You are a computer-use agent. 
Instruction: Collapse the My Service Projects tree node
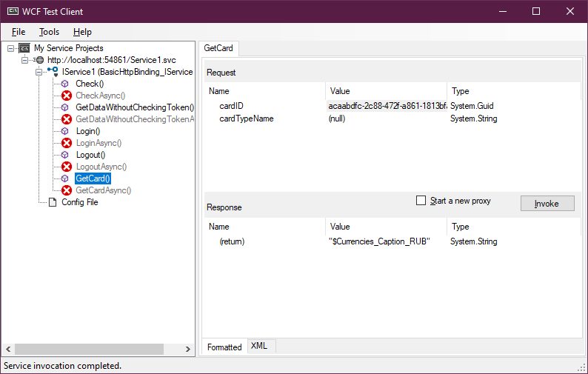click(10, 48)
